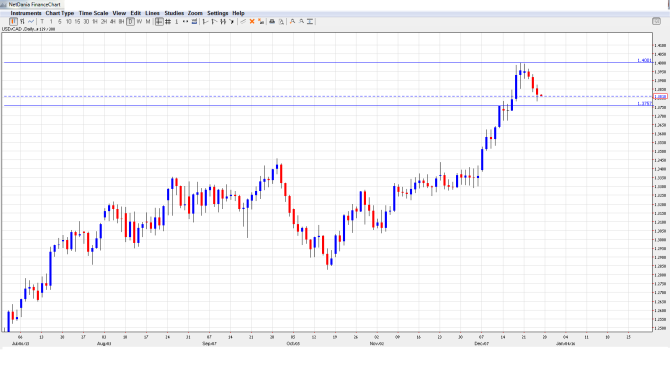Screen dimensions: 670x377
Task: Click the first trend line drawing icon
Action: pos(206,21)
